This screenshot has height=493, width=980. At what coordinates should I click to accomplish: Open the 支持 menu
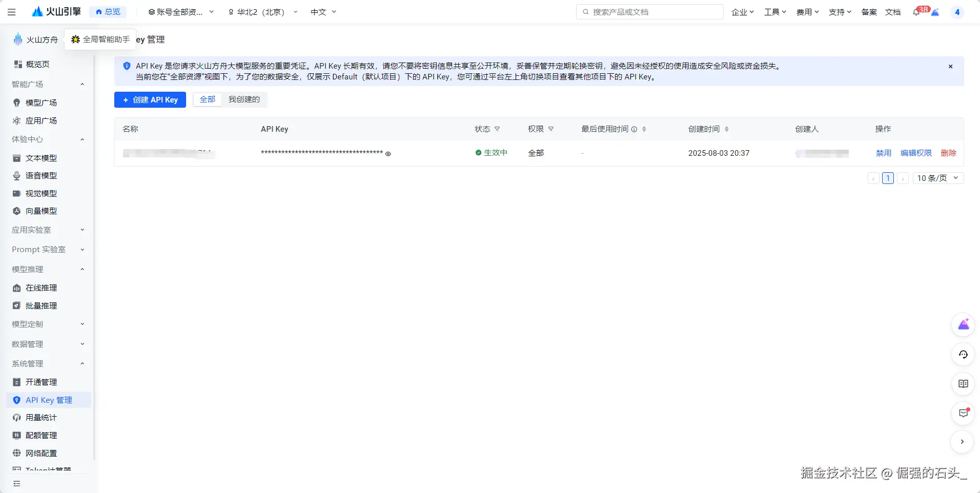point(840,12)
